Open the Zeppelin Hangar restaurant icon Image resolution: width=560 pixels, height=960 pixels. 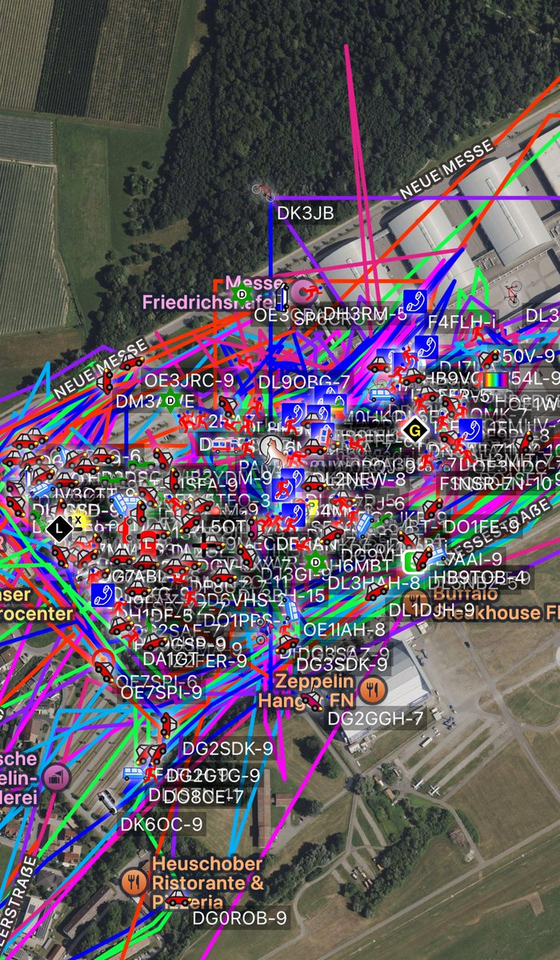click(x=374, y=690)
